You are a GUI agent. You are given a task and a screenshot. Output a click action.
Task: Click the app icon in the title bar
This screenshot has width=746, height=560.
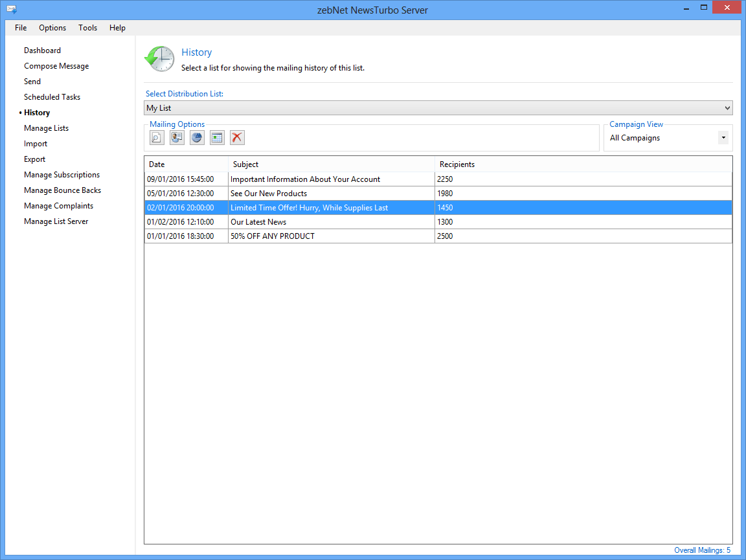[12, 10]
